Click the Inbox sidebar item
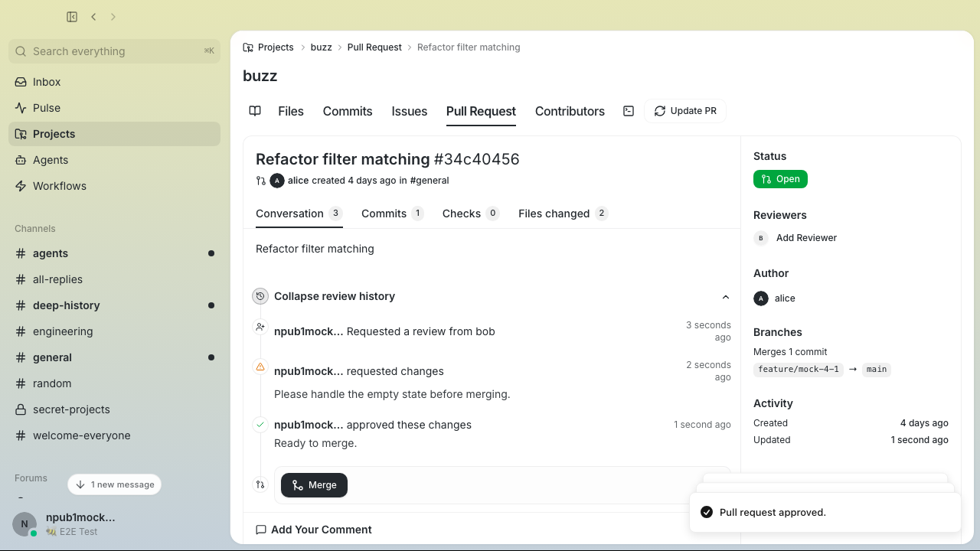 (x=115, y=82)
